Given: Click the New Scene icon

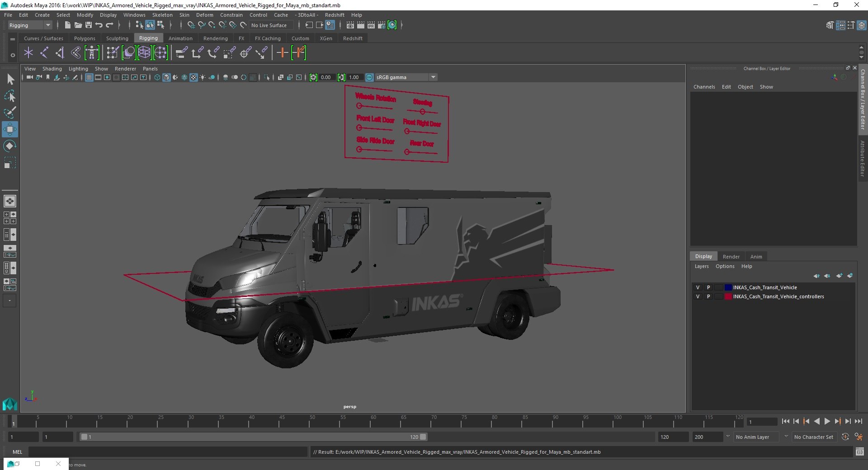Looking at the screenshot, I should tap(67, 25).
